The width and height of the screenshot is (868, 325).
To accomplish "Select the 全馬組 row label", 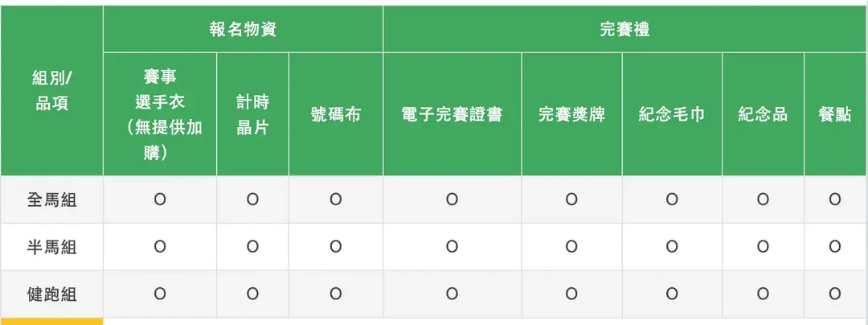I will coord(51,200).
